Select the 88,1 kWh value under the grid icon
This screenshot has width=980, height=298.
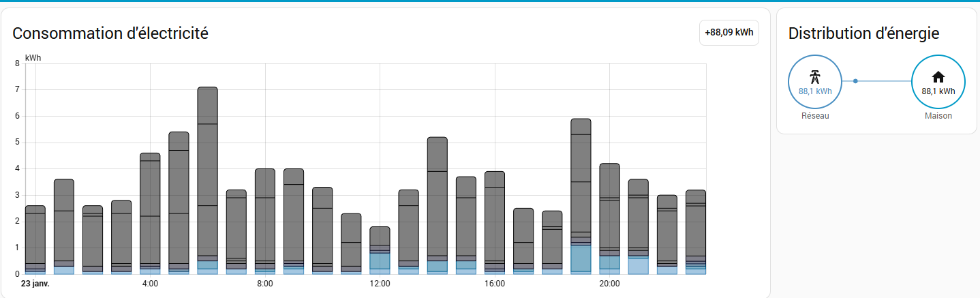tap(814, 91)
